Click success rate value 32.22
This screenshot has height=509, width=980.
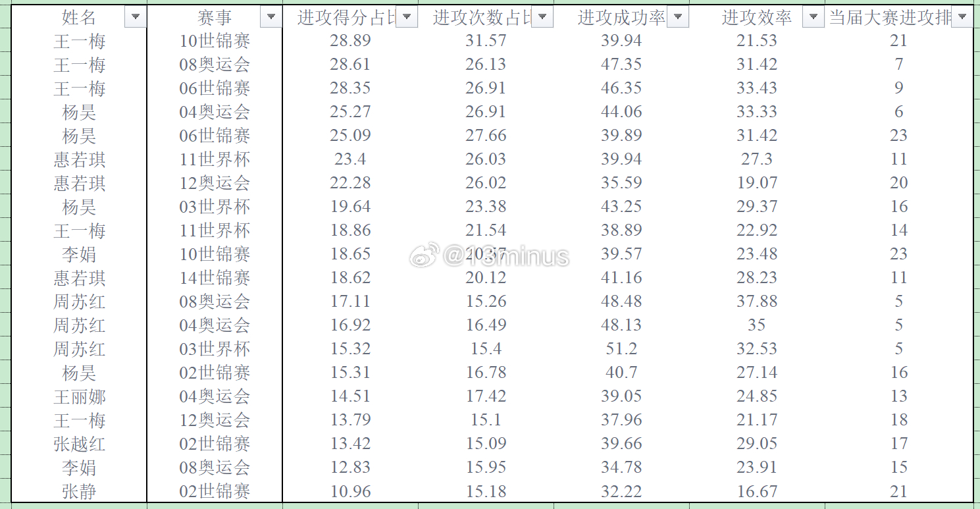point(621,491)
